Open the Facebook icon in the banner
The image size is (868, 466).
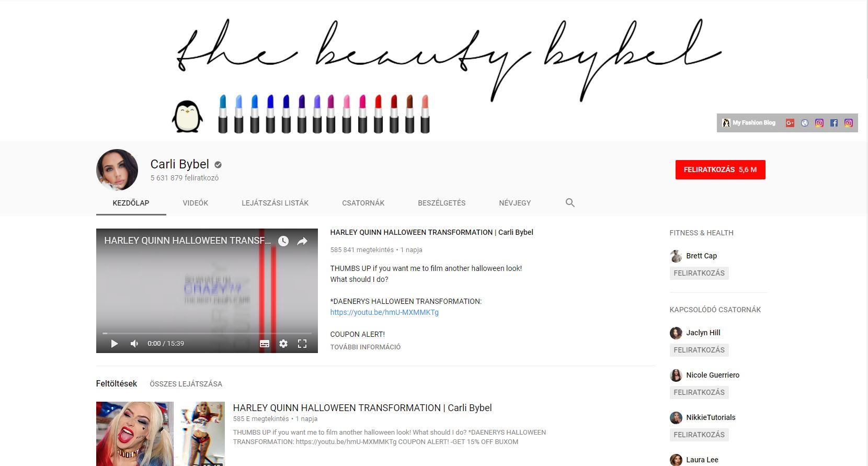point(834,123)
